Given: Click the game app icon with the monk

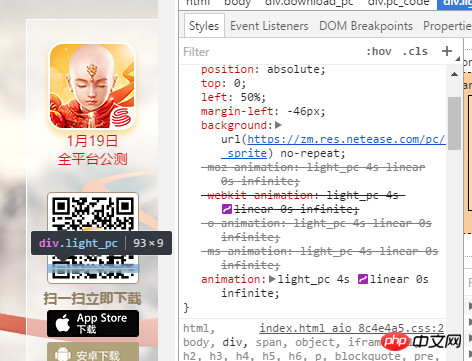Looking at the screenshot, I should (x=92, y=87).
